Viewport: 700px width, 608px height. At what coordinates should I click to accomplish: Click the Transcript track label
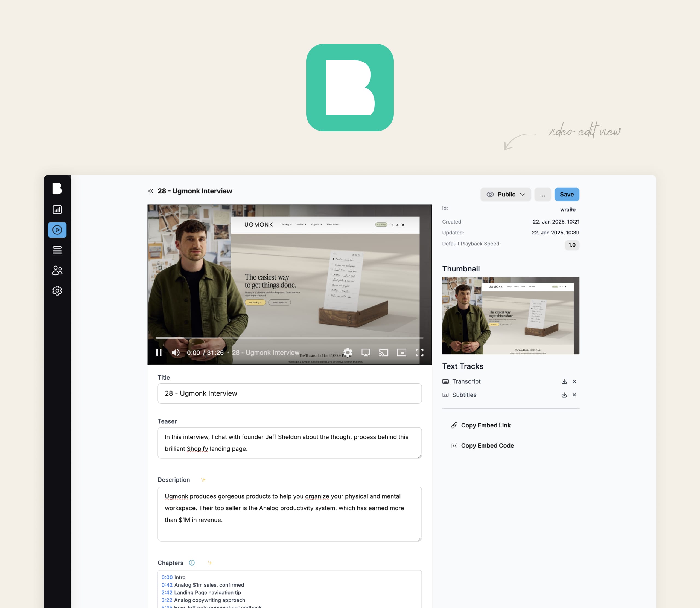coord(466,381)
